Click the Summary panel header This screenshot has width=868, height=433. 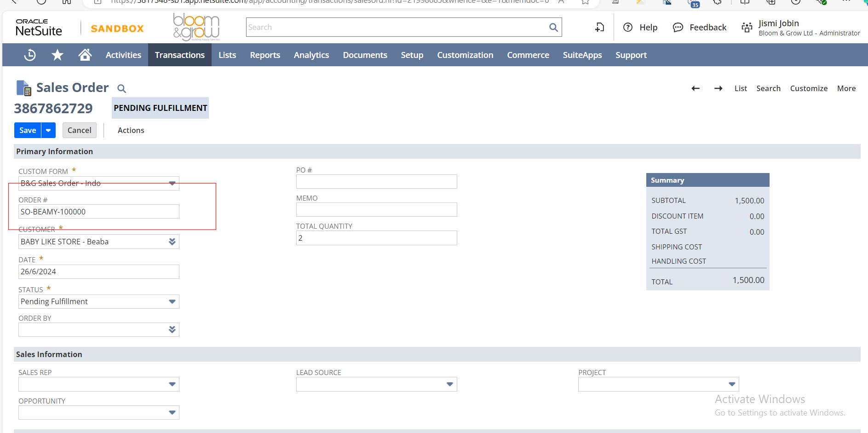click(707, 180)
